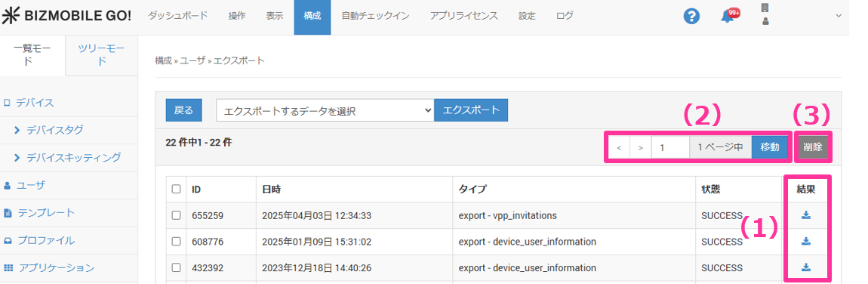This screenshot has width=868, height=284.
Task: Open the ダッシュボード menu
Action: click(x=177, y=16)
